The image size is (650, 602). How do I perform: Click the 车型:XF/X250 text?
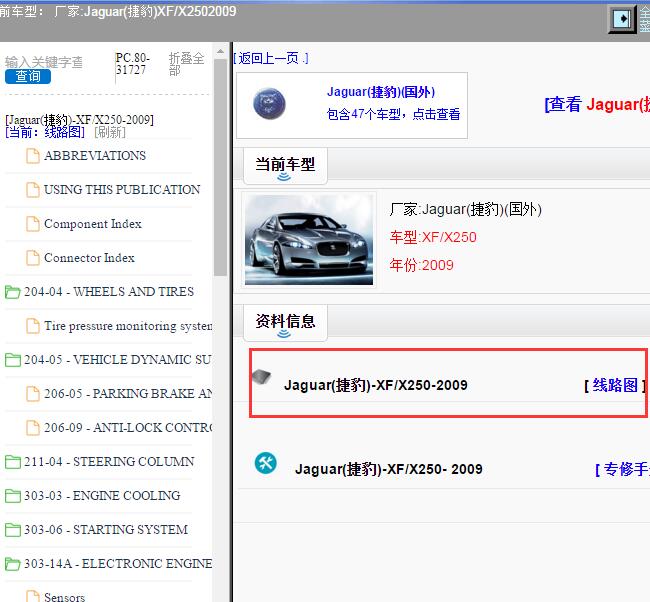click(433, 237)
